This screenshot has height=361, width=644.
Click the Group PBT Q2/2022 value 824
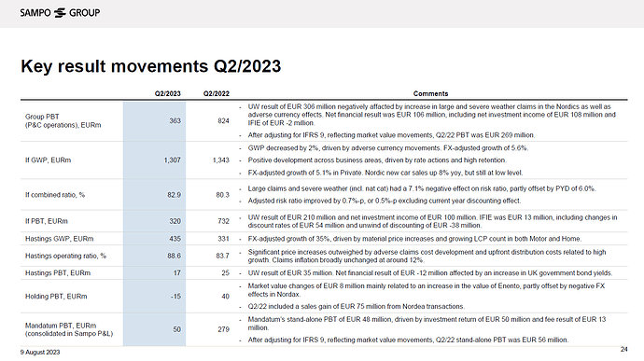(223, 120)
